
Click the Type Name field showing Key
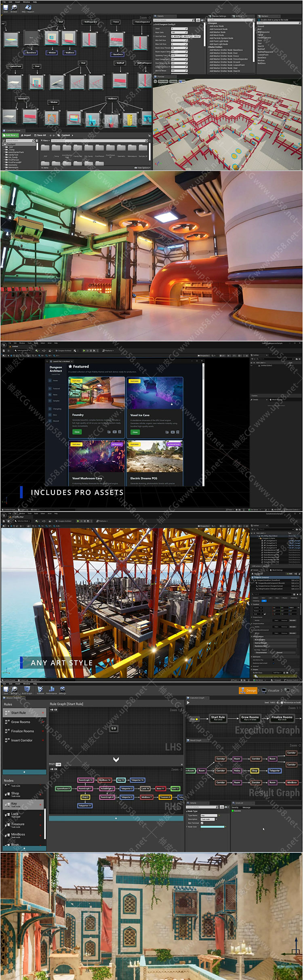pos(208,816)
